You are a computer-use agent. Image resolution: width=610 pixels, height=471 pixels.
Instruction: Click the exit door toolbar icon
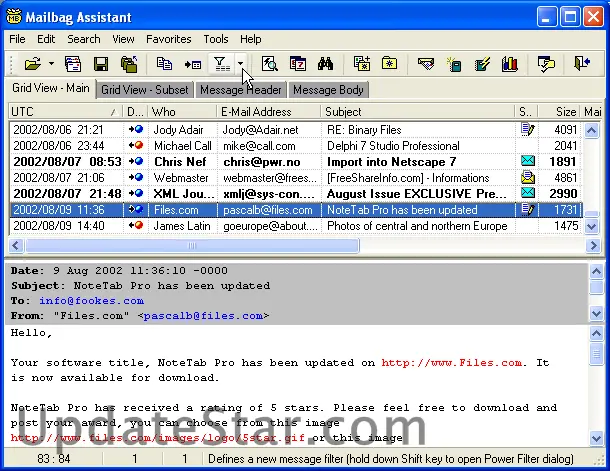pos(582,63)
